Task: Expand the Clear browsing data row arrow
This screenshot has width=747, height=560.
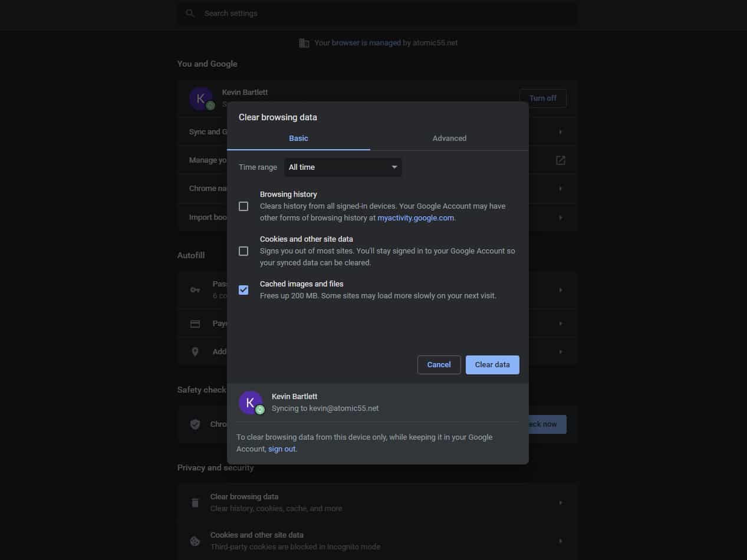Action: coord(560,503)
